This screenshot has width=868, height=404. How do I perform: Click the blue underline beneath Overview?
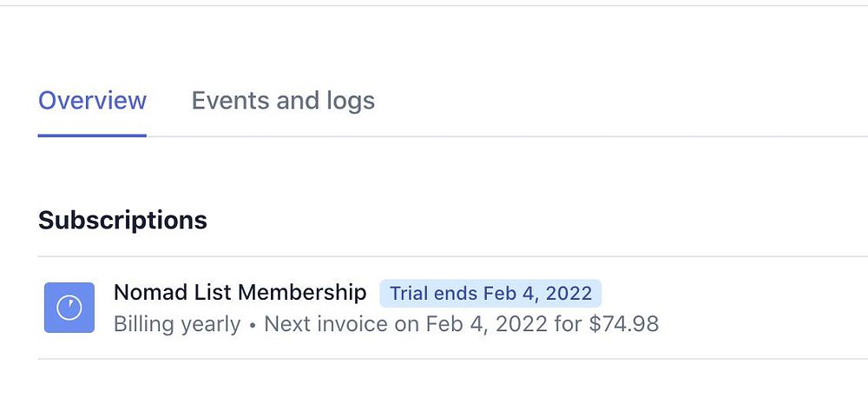92,135
